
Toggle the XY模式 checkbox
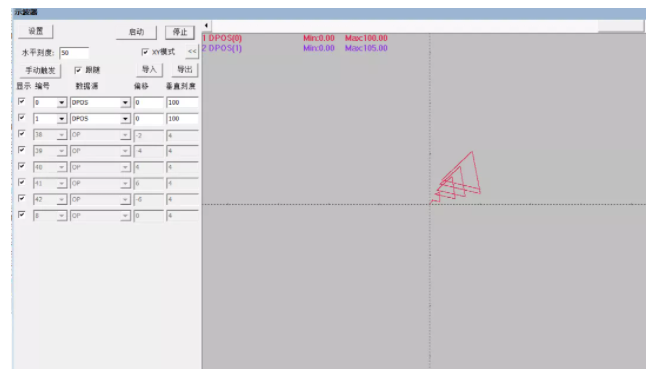(x=145, y=52)
